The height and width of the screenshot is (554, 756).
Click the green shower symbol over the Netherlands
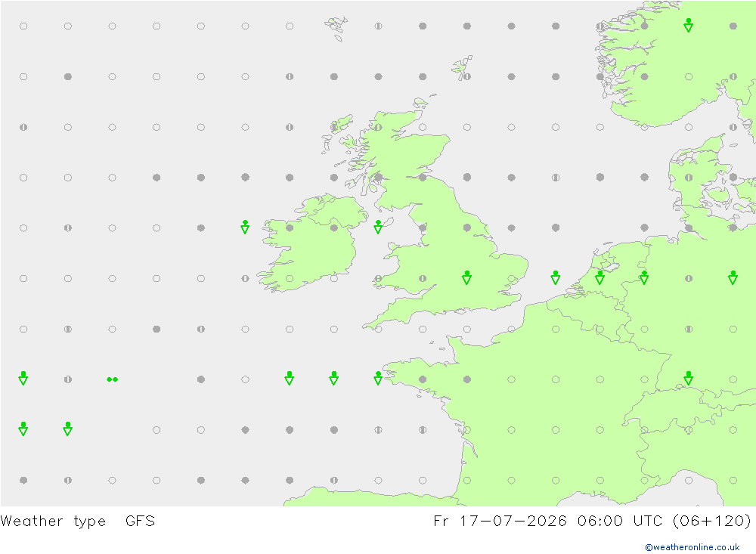pyautogui.click(x=600, y=277)
